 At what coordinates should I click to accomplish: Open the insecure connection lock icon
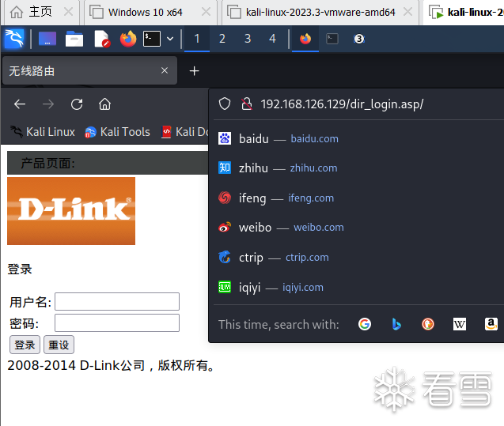coord(247,104)
